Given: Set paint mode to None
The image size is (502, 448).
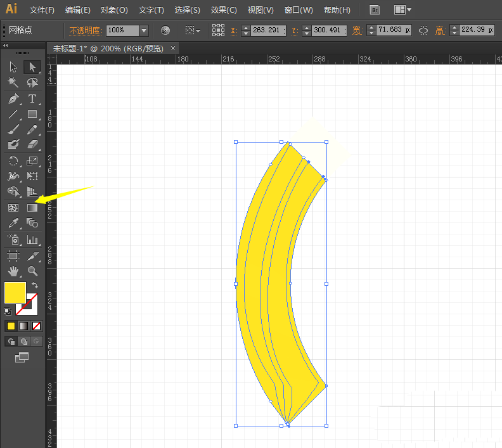Looking at the screenshot, I should click(x=37, y=326).
